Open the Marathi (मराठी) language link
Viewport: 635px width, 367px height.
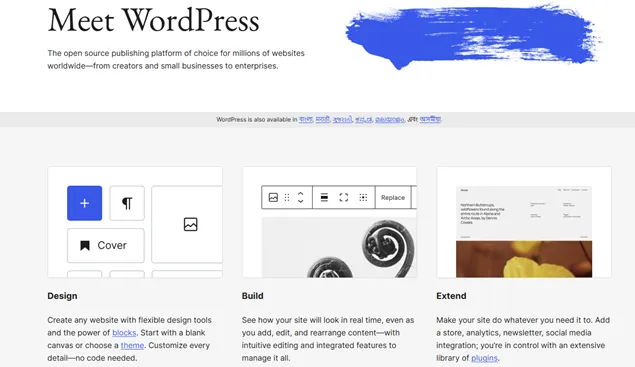[323, 119]
